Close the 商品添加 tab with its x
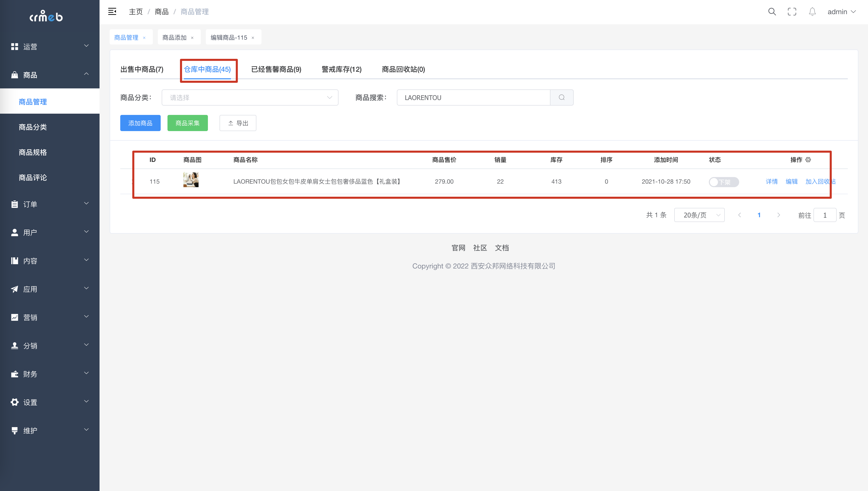This screenshot has width=868, height=491. (x=192, y=38)
